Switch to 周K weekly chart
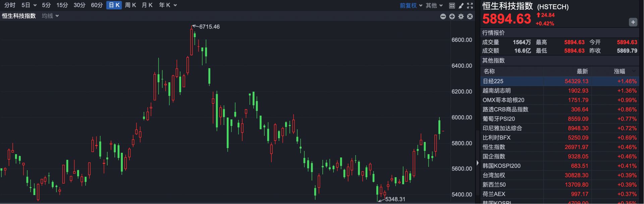 click(x=130, y=5)
